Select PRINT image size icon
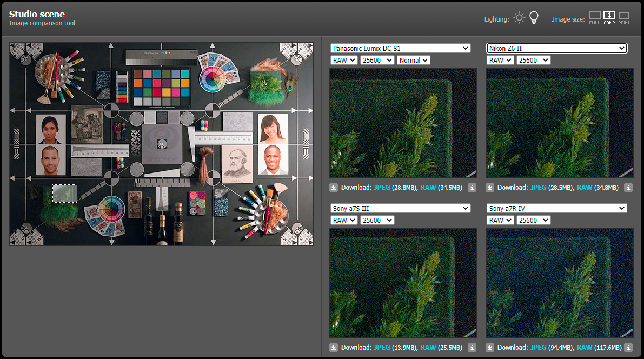The width and height of the screenshot is (644, 359). [624, 18]
